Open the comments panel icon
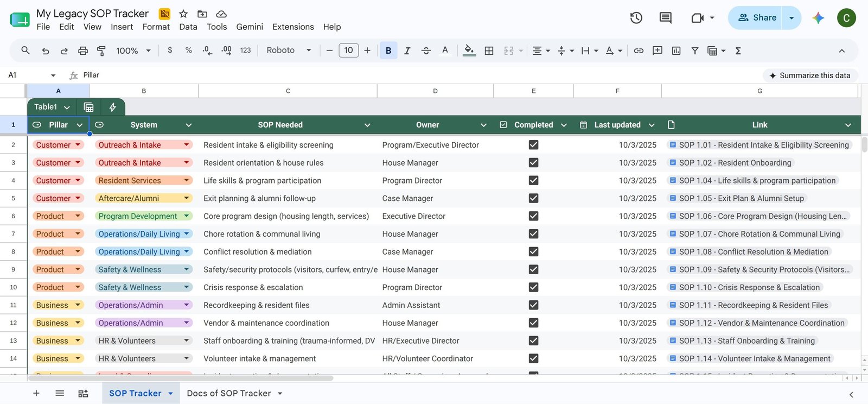Viewport: 868px width, 404px height. point(665,18)
